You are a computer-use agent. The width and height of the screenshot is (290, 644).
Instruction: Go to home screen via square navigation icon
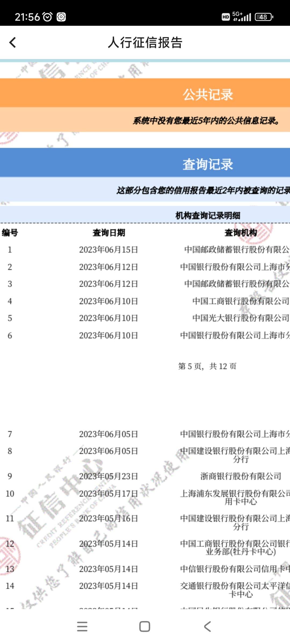(145, 627)
